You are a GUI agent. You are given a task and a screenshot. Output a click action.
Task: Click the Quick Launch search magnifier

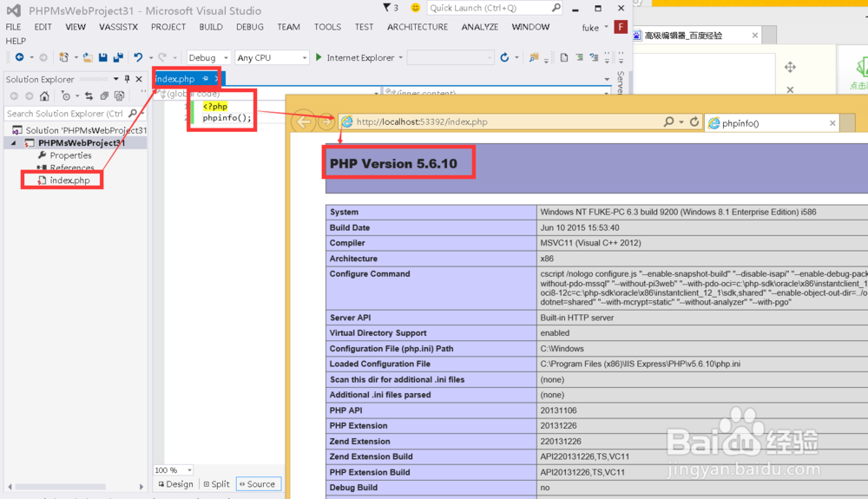[556, 7]
